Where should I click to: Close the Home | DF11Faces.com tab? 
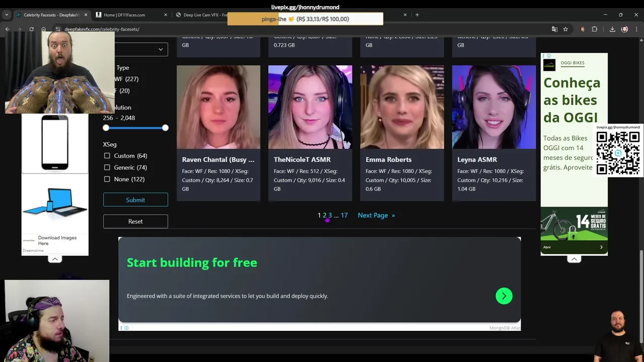click(x=166, y=15)
